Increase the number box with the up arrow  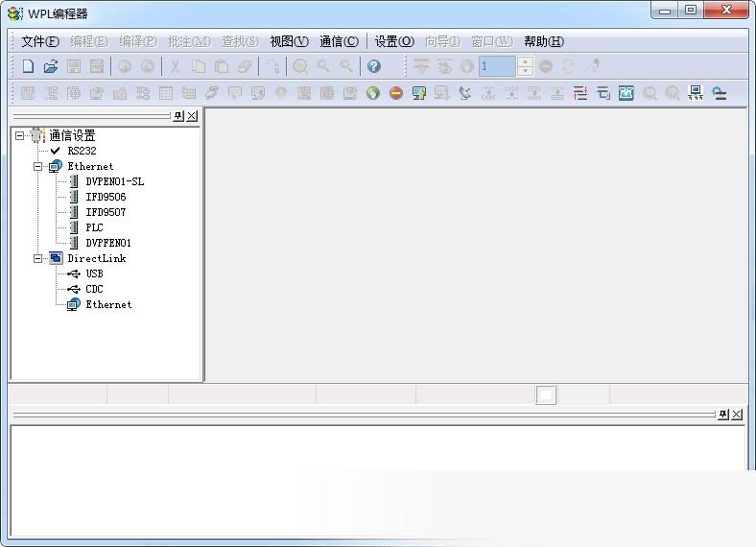point(525,61)
